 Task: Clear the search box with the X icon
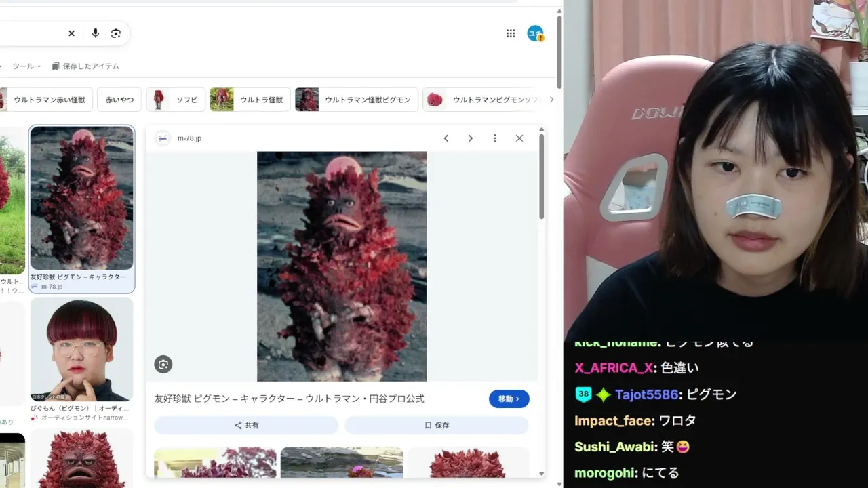(x=71, y=33)
